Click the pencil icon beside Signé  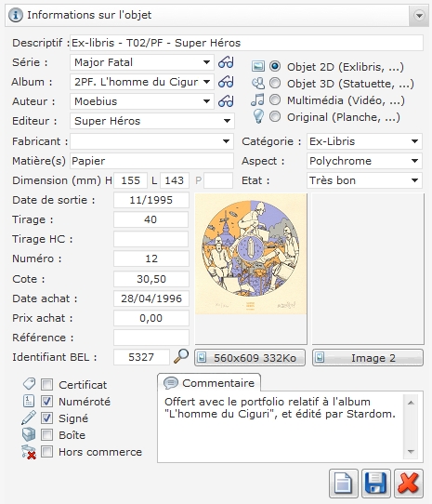(29, 418)
